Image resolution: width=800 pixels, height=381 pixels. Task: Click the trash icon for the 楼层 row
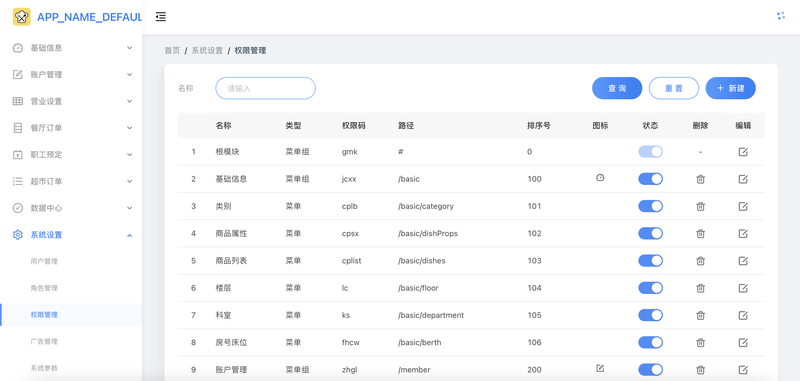point(701,288)
